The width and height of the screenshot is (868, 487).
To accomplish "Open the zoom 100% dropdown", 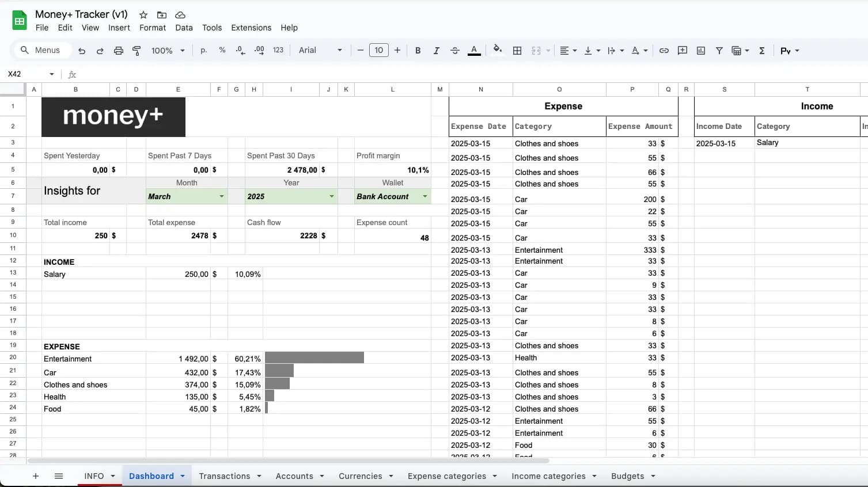I will click(168, 51).
